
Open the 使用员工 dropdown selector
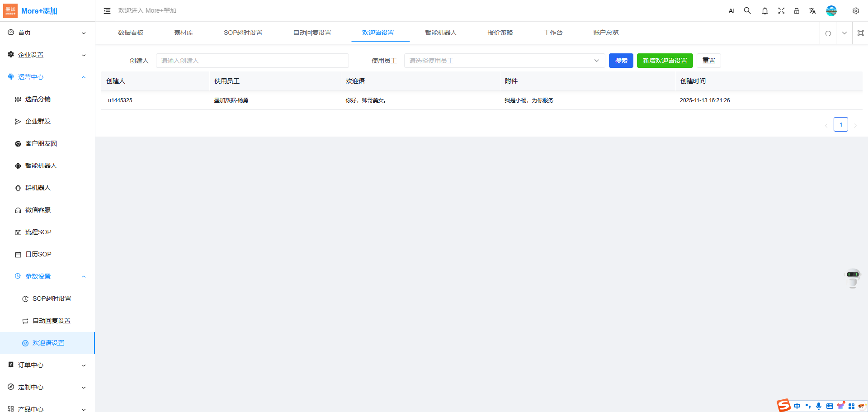(504, 61)
